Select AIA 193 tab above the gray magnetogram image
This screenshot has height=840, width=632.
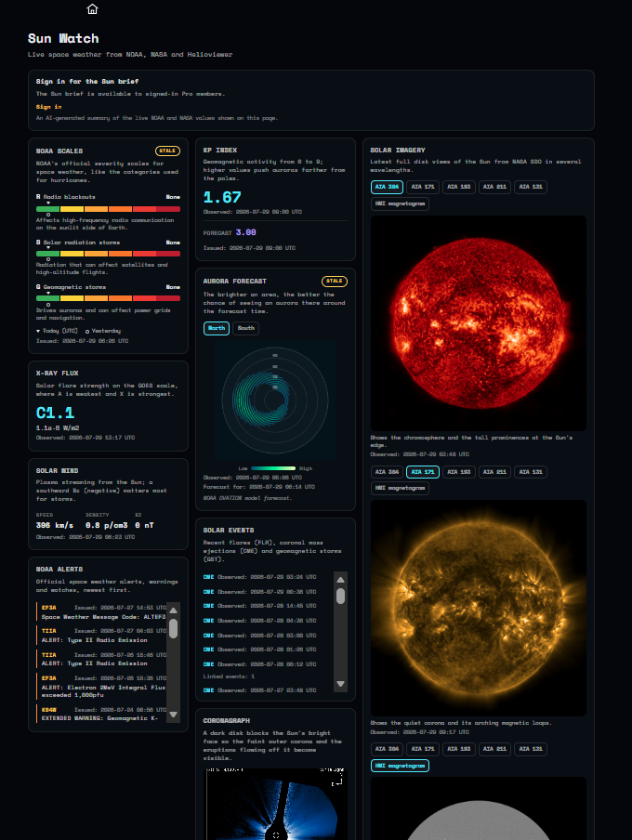coord(459,749)
